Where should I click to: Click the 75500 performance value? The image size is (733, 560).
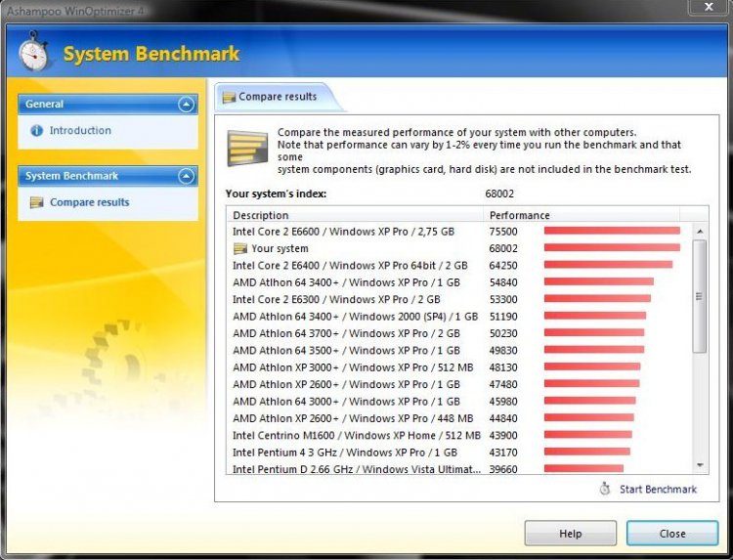click(x=503, y=232)
